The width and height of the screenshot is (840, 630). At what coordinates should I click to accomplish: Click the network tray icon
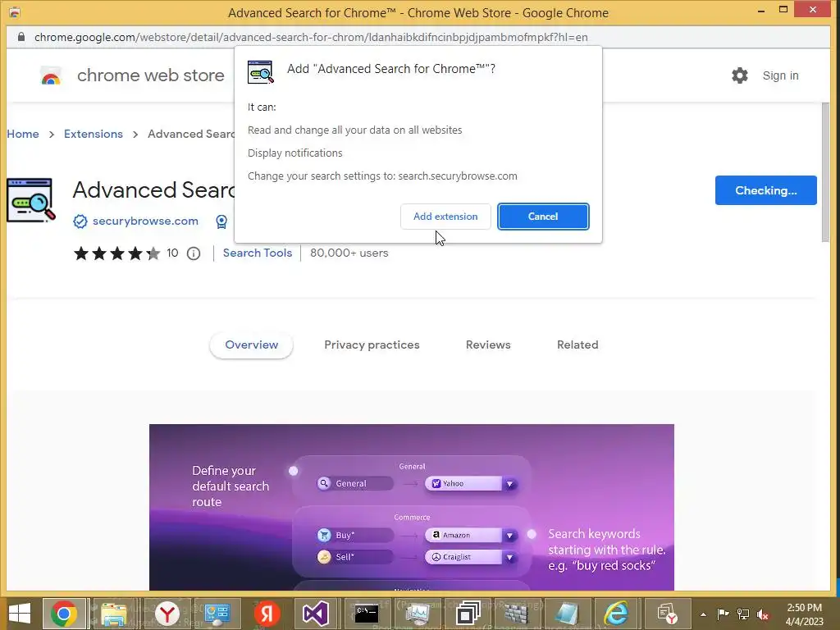(742, 614)
